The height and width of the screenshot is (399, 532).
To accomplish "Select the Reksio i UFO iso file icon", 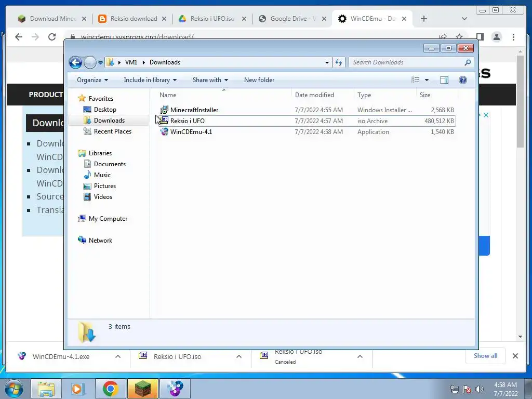I will [164, 121].
